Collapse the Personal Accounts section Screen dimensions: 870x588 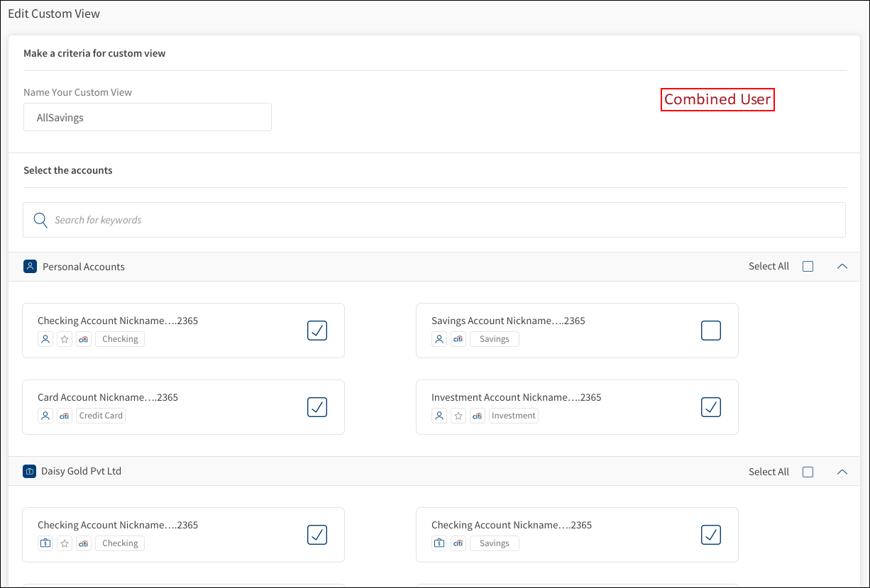(842, 267)
